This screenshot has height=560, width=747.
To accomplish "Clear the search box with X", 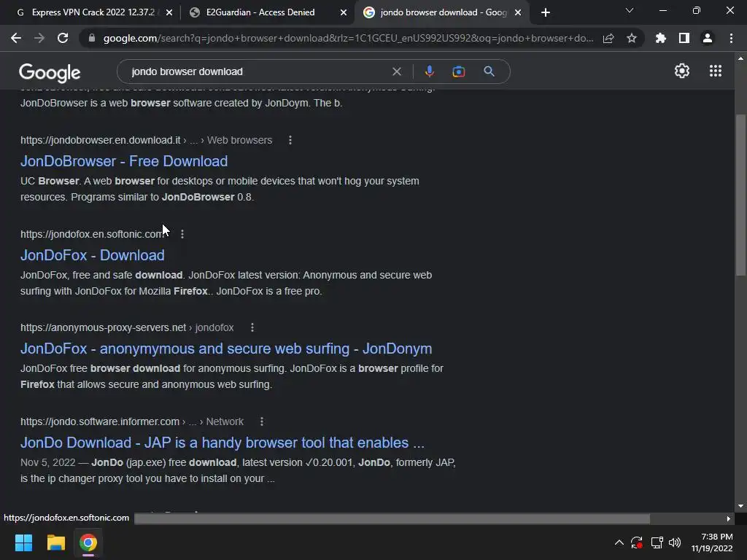I will coord(396,71).
